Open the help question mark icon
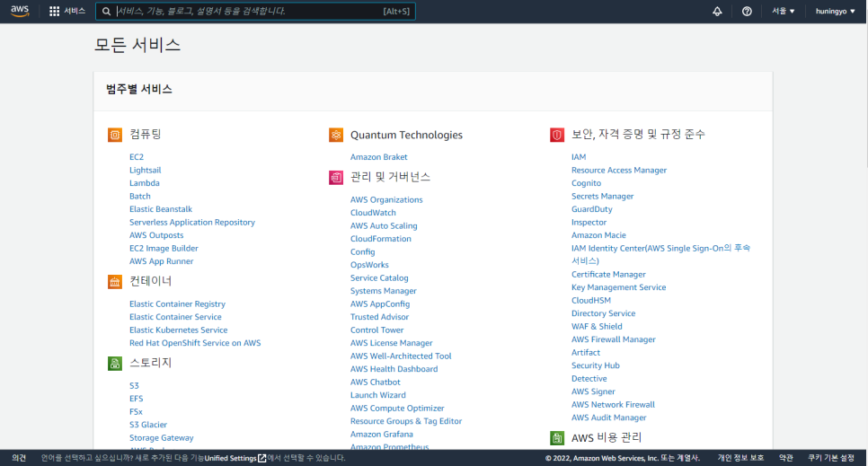The width and height of the screenshot is (868, 466). click(x=747, y=11)
